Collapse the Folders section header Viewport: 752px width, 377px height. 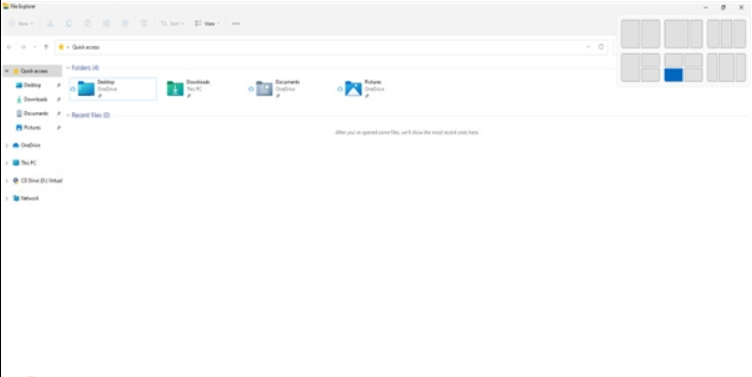point(68,68)
